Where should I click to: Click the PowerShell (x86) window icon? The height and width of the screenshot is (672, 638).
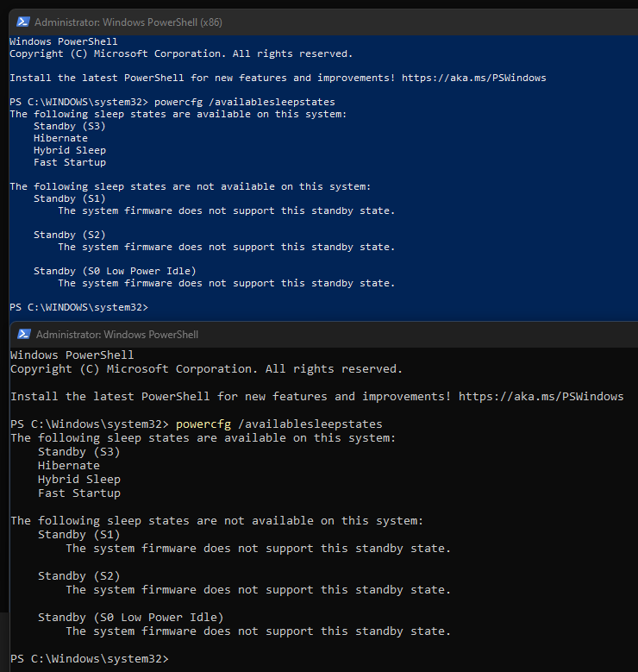click(x=22, y=22)
